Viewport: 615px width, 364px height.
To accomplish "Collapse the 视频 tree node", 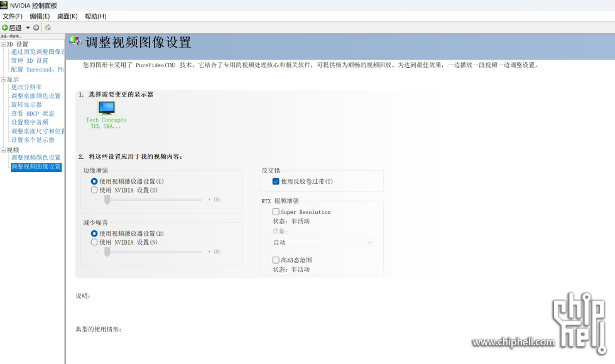I will 3,150.
